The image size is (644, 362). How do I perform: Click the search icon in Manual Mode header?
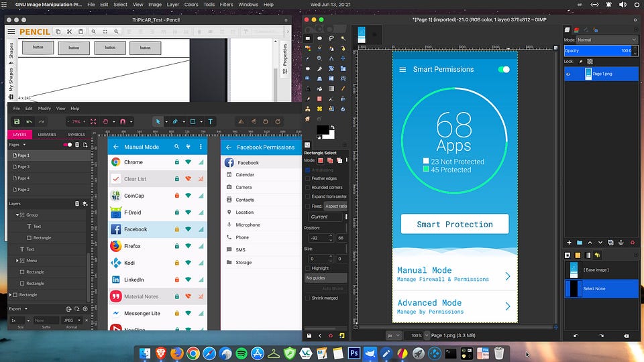coord(177,147)
